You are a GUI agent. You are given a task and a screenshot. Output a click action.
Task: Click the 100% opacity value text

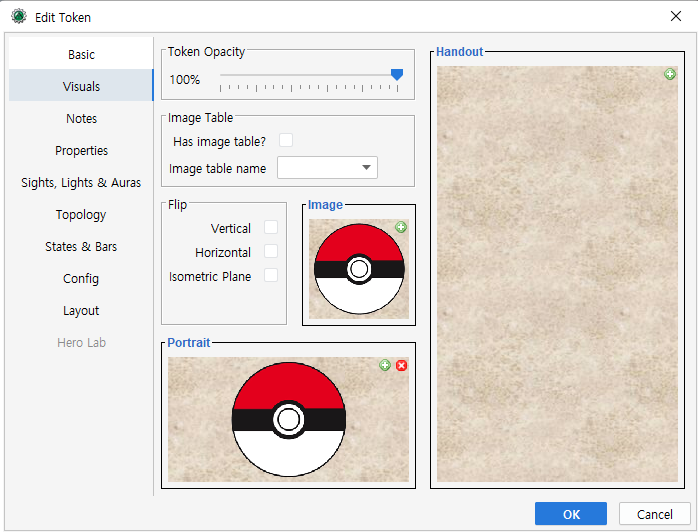(184, 80)
